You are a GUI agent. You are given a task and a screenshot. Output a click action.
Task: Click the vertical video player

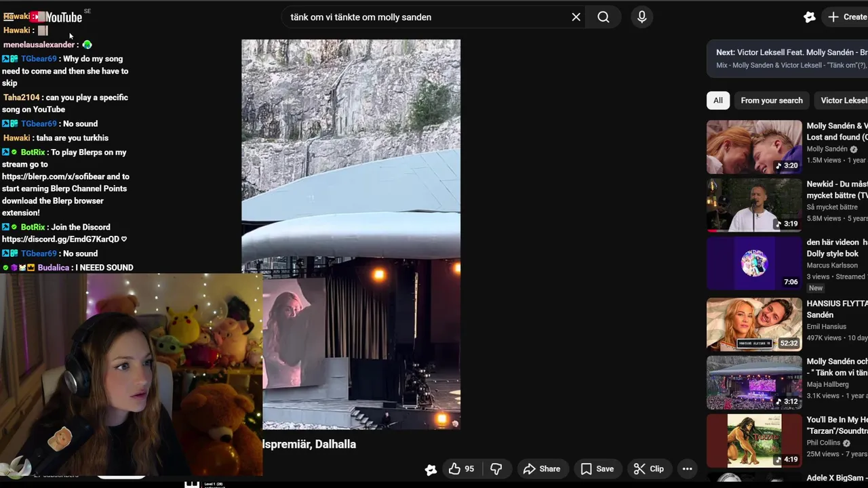click(x=351, y=234)
